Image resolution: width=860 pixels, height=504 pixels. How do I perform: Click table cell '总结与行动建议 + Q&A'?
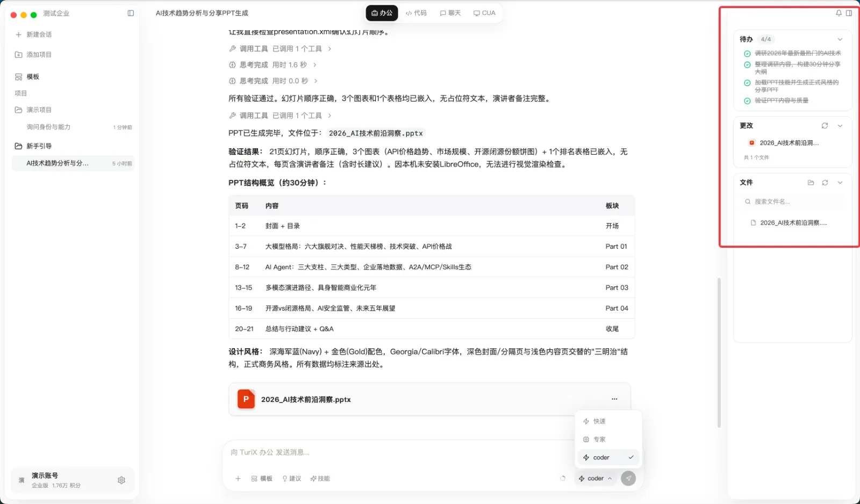[299, 329]
